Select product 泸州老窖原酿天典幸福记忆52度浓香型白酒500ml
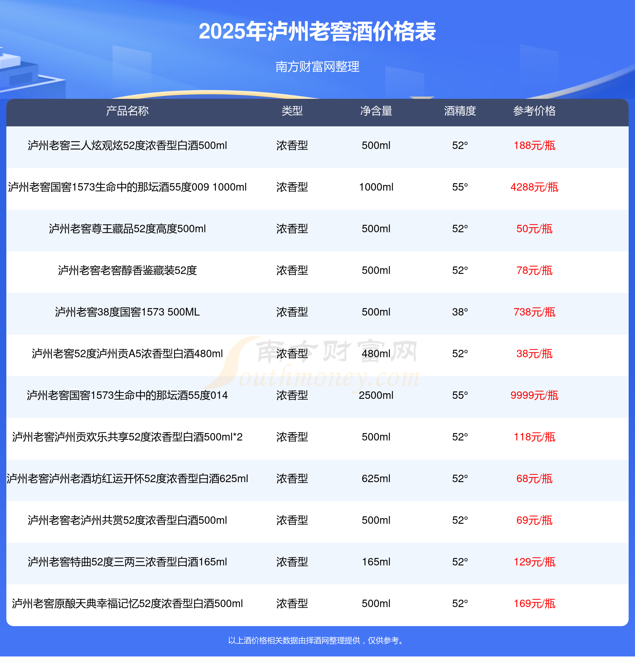Screen dimensions: 635x672 (127, 604)
